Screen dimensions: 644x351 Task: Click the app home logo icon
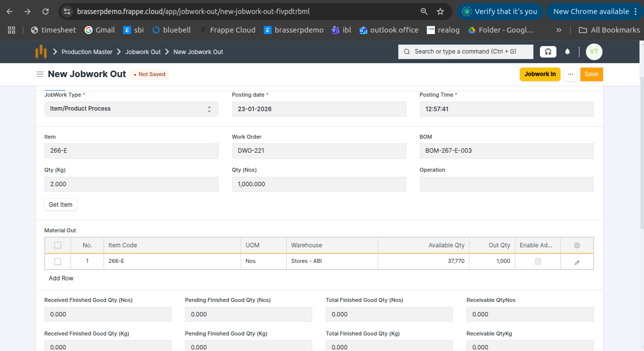point(41,52)
